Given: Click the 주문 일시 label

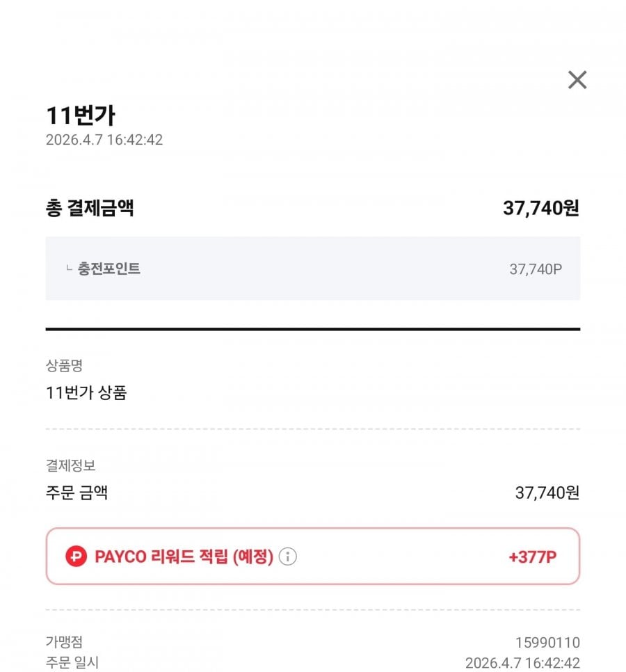Looking at the screenshot, I should pyautogui.click(x=72, y=663).
